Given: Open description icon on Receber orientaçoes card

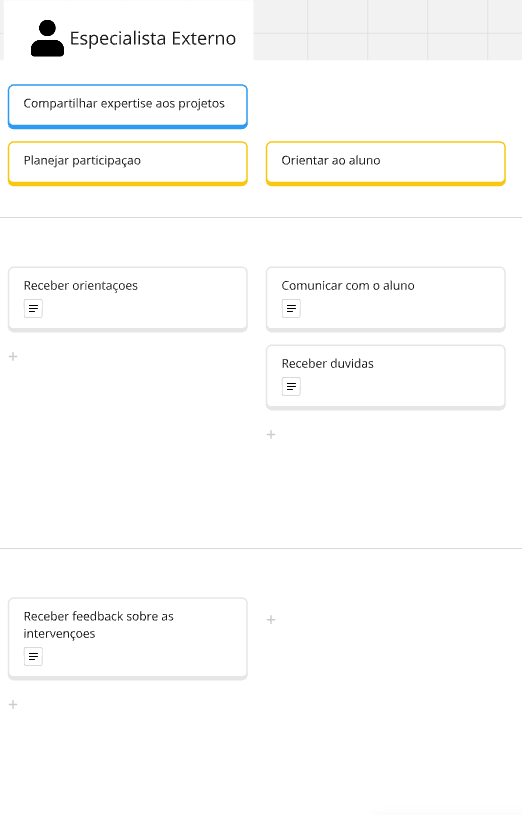Looking at the screenshot, I should tap(33, 309).
